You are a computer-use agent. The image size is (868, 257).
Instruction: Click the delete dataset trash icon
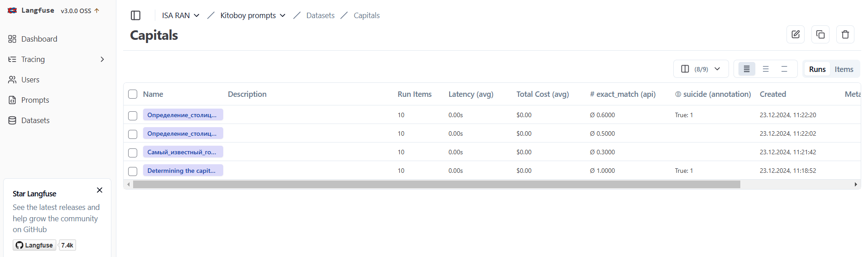[845, 34]
